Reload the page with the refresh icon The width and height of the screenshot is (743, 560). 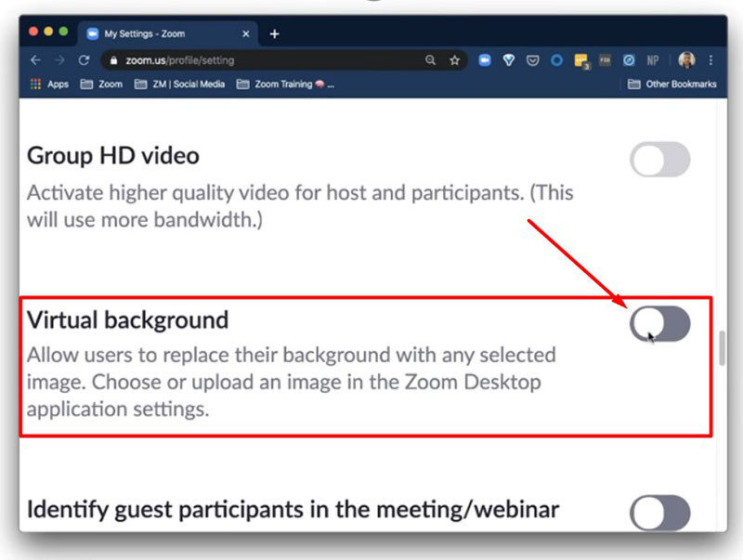(x=84, y=60)
